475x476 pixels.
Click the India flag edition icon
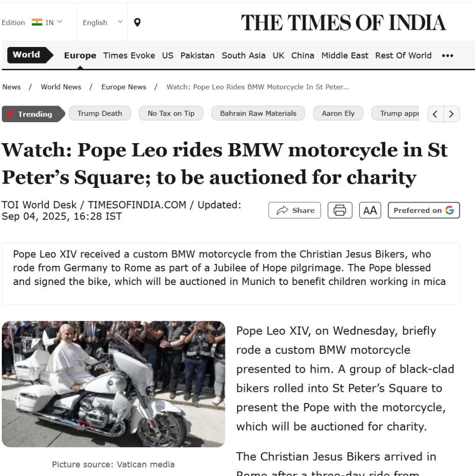tap(37, 22)
